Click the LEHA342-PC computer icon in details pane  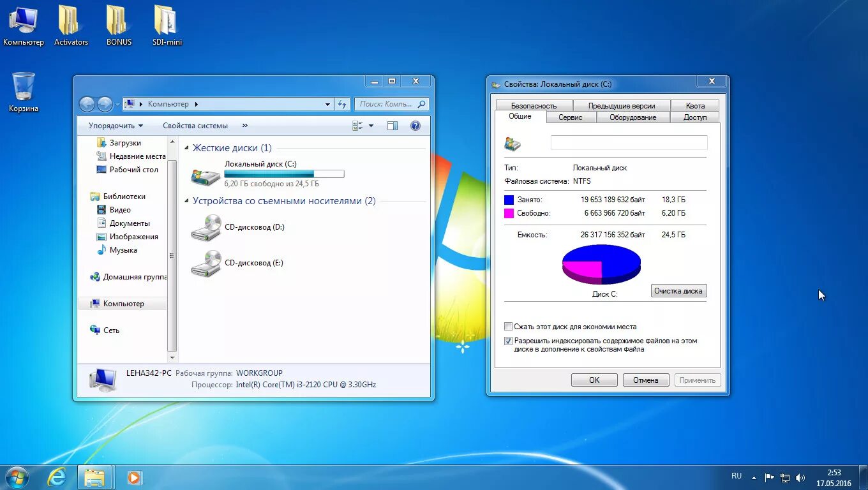[103, 379]
